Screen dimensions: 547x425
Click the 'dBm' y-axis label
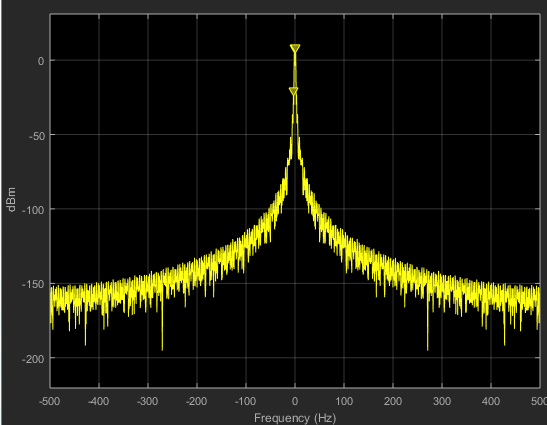[x=11, y=199]
